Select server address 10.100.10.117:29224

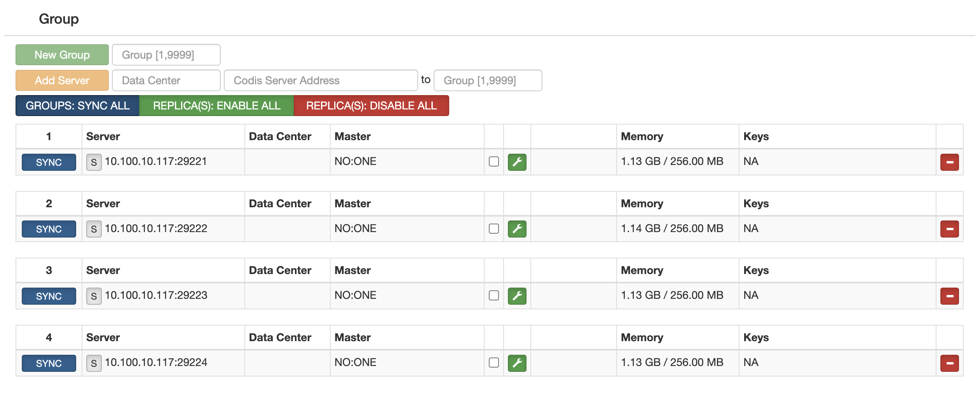pos(156,363)
